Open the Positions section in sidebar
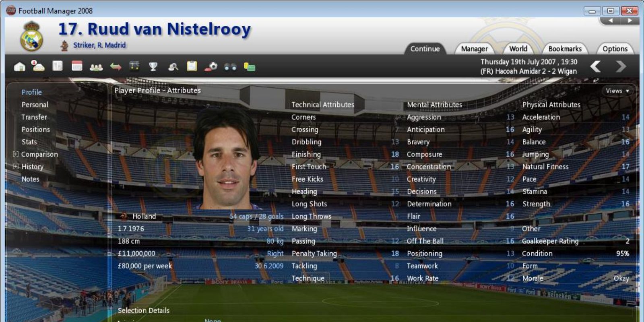644x322 pixels. [x=36, y=130]
